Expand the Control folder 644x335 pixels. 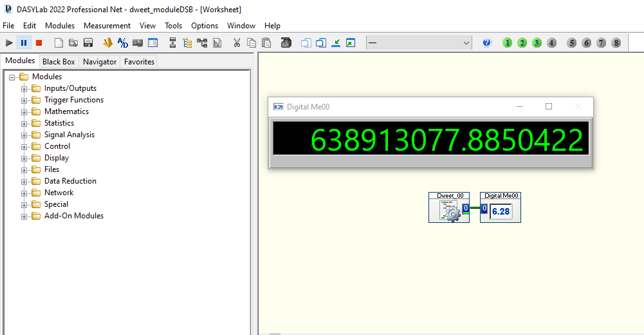(x=24, y=147)
